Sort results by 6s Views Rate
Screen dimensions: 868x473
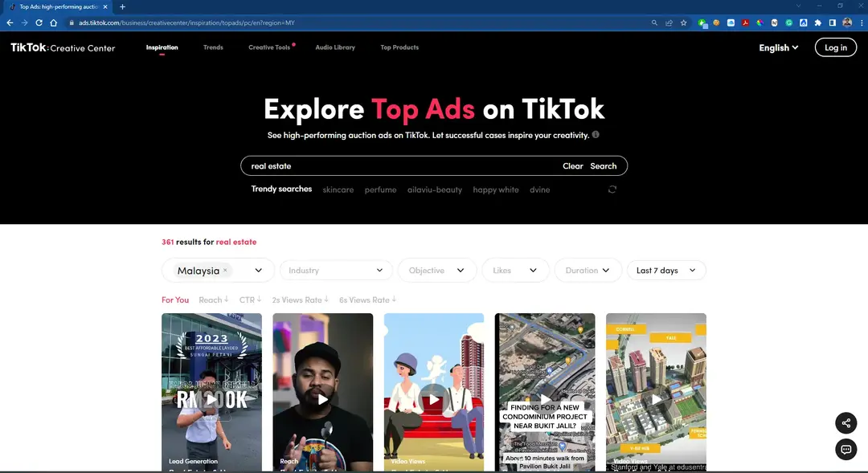pyautogui.click(x=366, y=300)
